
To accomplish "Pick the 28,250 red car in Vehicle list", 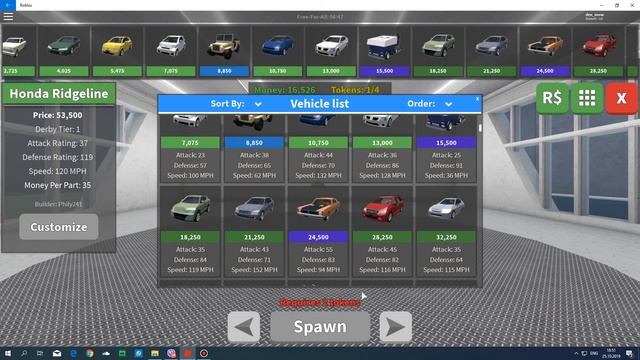I will (382, 231).
